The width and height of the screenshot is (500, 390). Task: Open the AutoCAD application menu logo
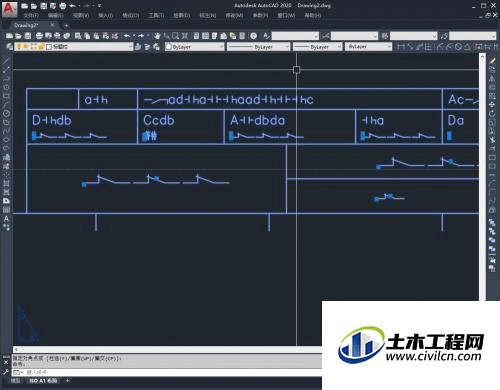tap(9, 8)
